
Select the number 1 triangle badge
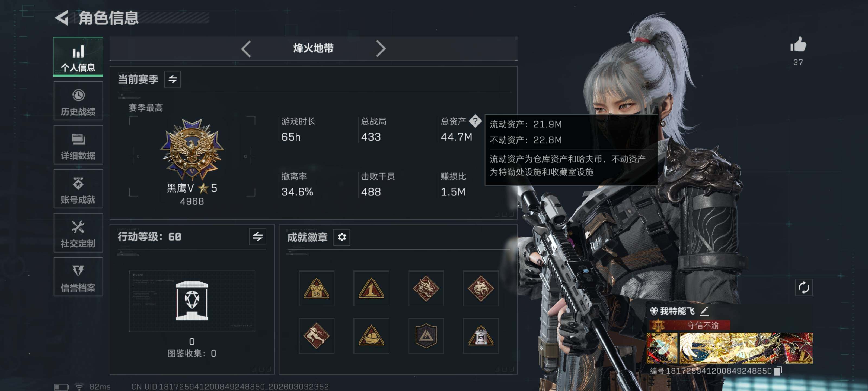pos(371,288)
